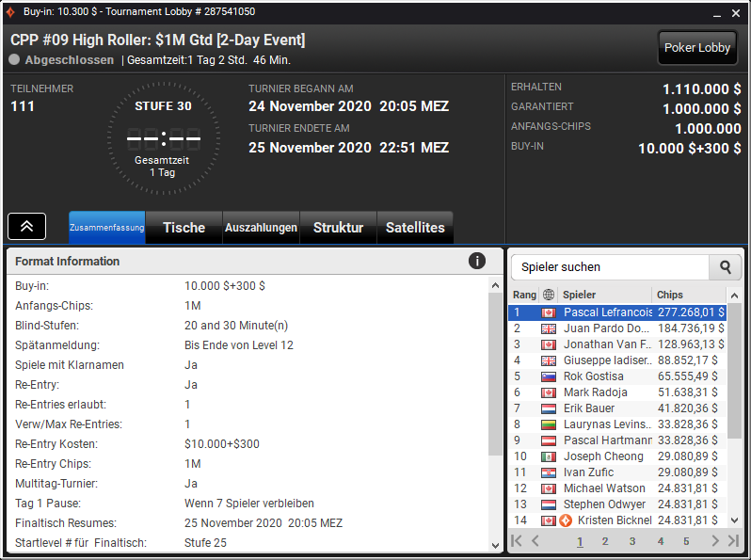Open the Satellites tab
Viewport: 751px width, 560px height.
pos(415,228)
